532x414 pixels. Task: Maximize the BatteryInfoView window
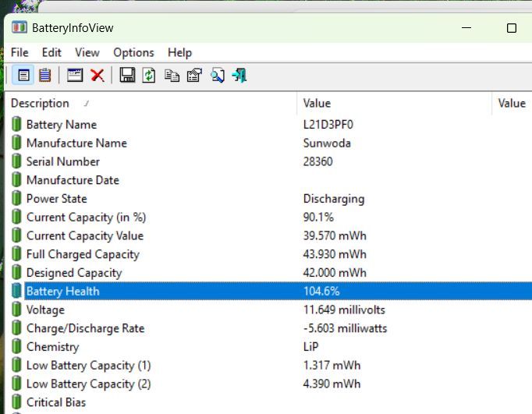pyautogui.click(x=512, y=28)
